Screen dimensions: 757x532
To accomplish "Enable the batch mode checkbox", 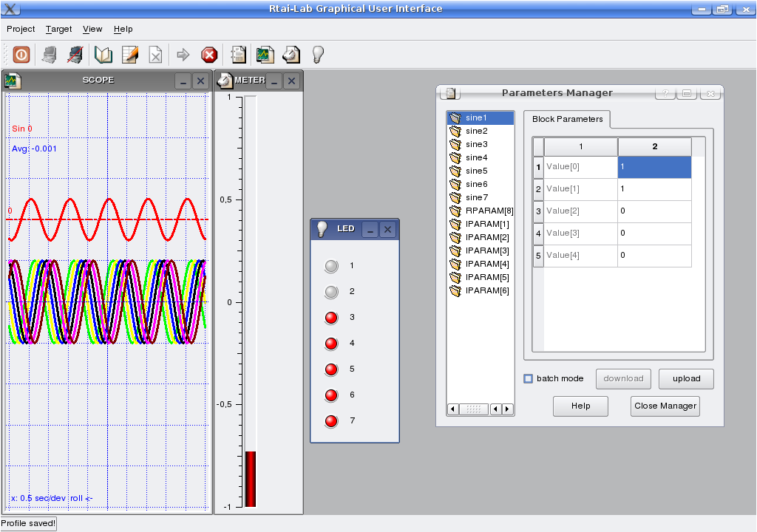I will click(x=528, y=378).
